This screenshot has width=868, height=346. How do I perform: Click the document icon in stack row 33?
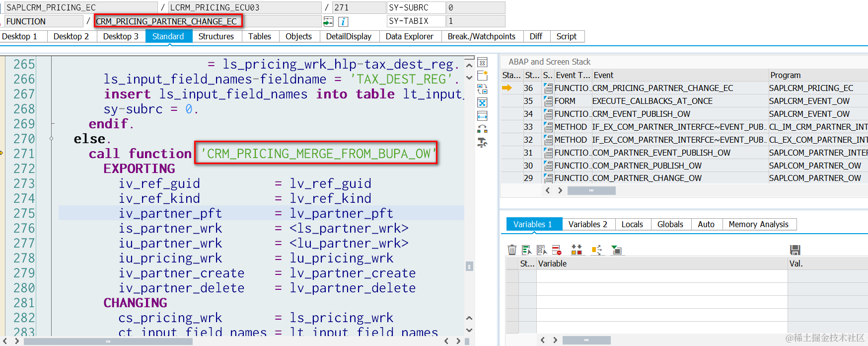pyautogui.click(x=548, y=127)
